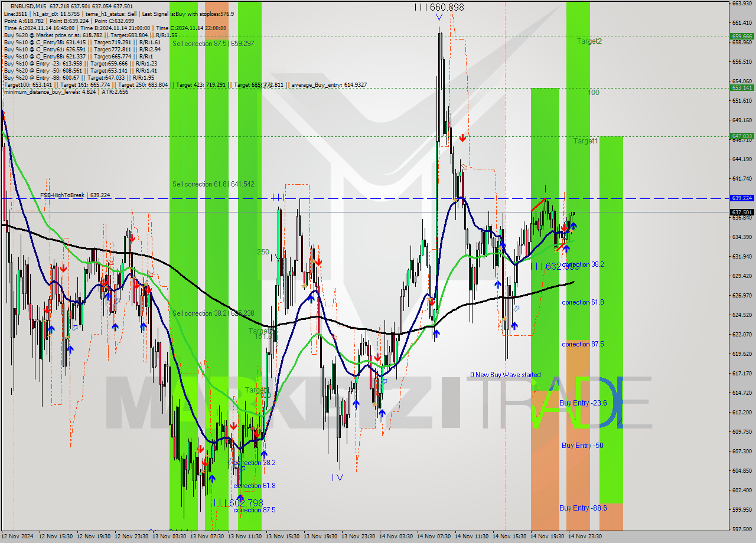Click the 14 Nov 07:30 time label
The width and height of the screenshot is (756, 543).
click(x=434, y=537)
